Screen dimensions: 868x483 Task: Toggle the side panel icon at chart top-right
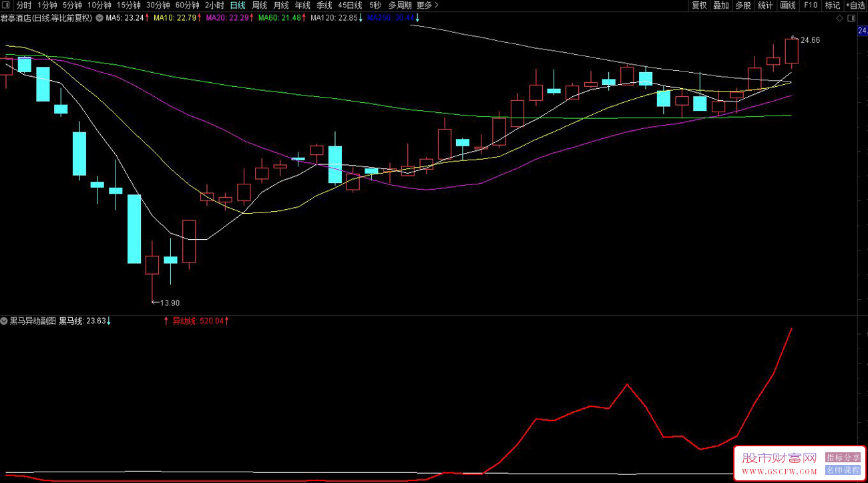pyautogui.click(x=851, y=19)
